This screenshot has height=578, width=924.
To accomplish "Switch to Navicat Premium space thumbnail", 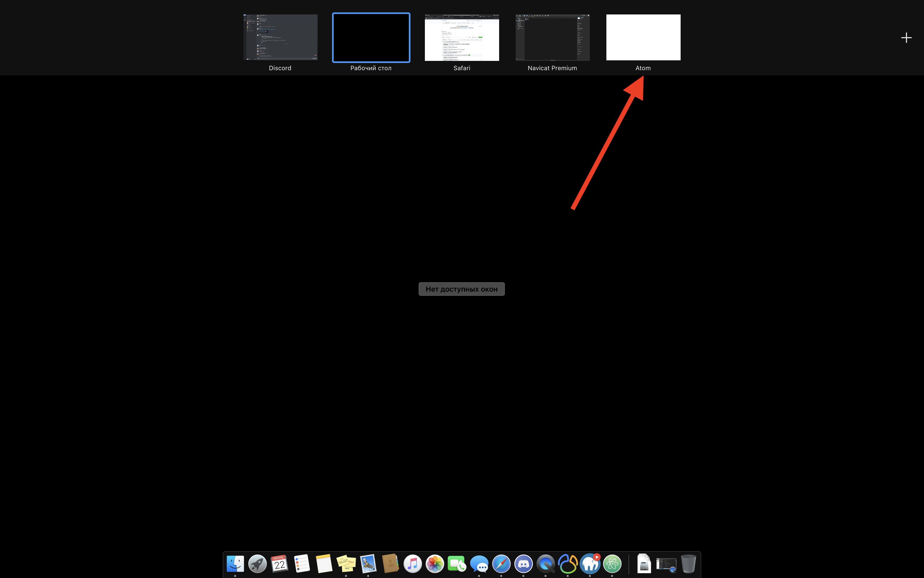I will pos(552,37).
